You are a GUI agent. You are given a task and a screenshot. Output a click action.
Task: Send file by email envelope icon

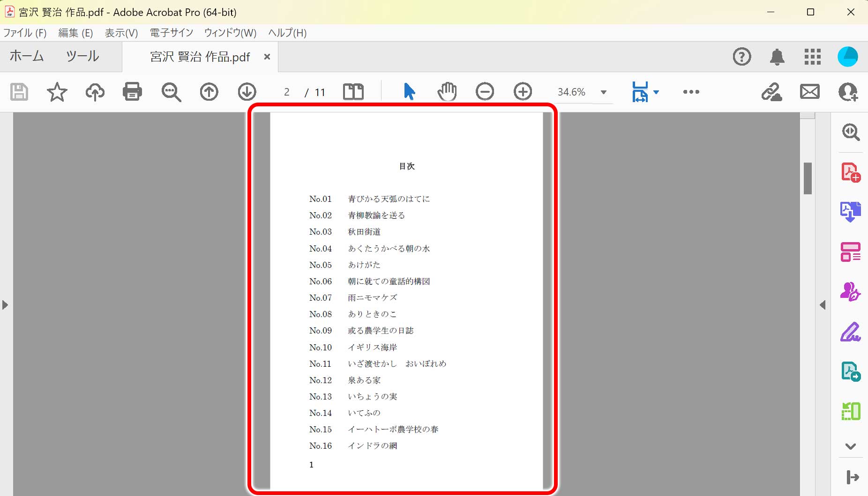(x=810, y=92)
